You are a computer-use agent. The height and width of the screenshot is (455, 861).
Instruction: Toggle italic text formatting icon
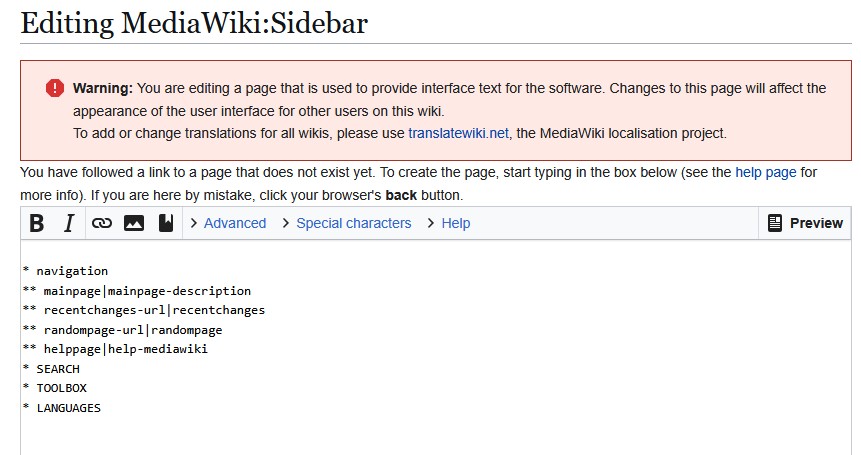pos(69,223)
